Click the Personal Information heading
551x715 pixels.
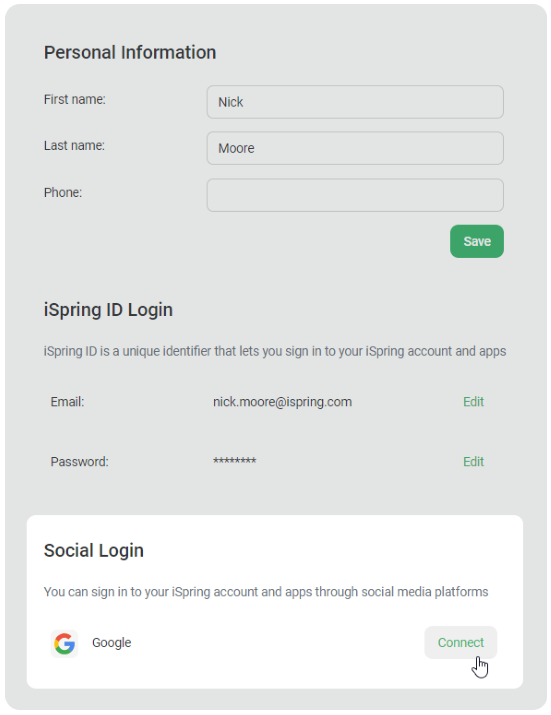(130, 52)
